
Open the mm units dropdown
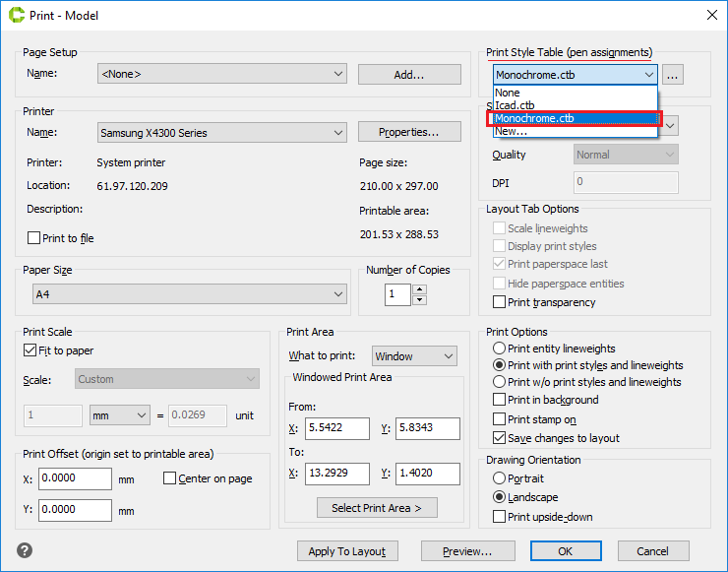click(120, 414)
